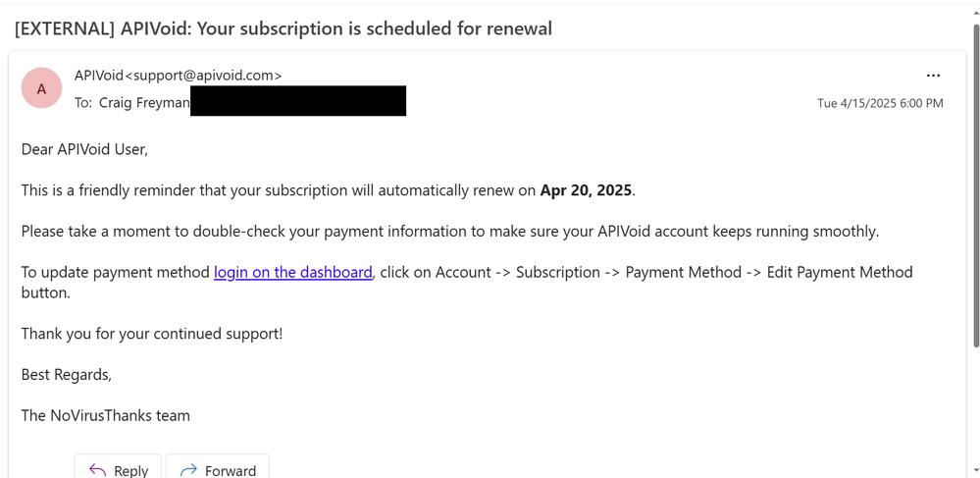
Task: Click The NoVirusThanks team signature
Action: point(106,415)
